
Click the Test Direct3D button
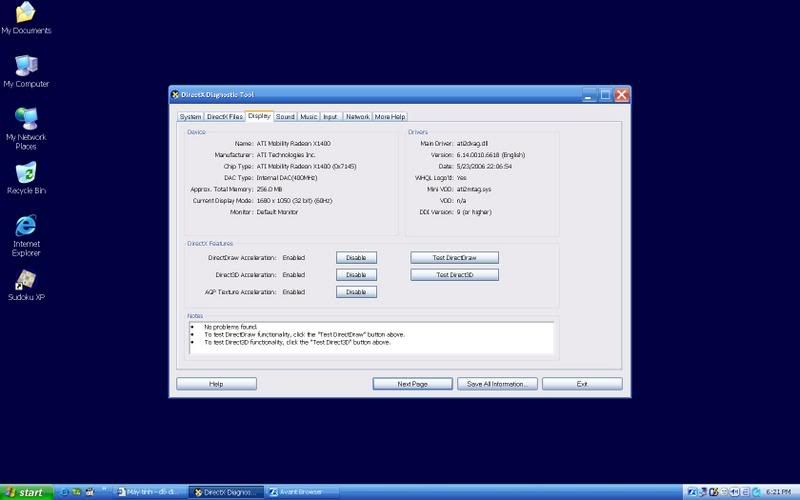(x=455, y=275)
